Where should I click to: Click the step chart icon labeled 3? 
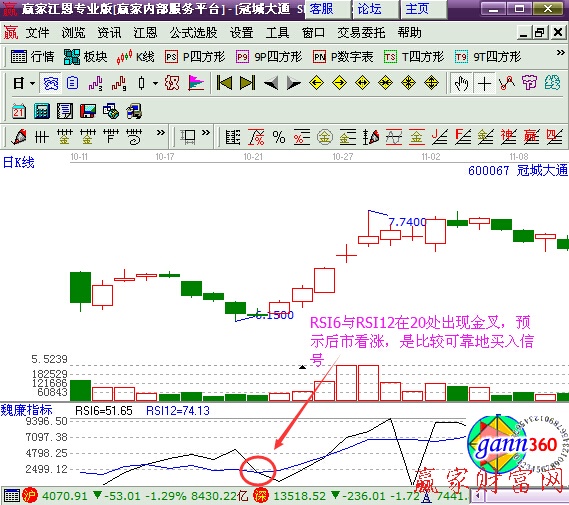tap(96, 83)
